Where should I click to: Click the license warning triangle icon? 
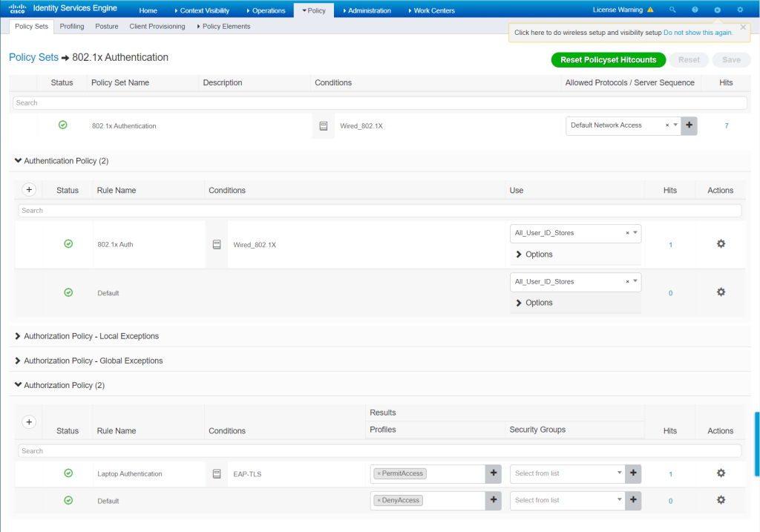650,10
